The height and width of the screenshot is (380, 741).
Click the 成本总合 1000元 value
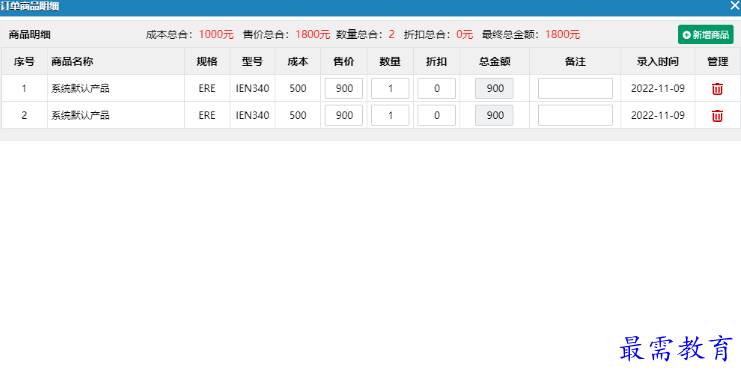pyautogui.click(x=216, y=35)
